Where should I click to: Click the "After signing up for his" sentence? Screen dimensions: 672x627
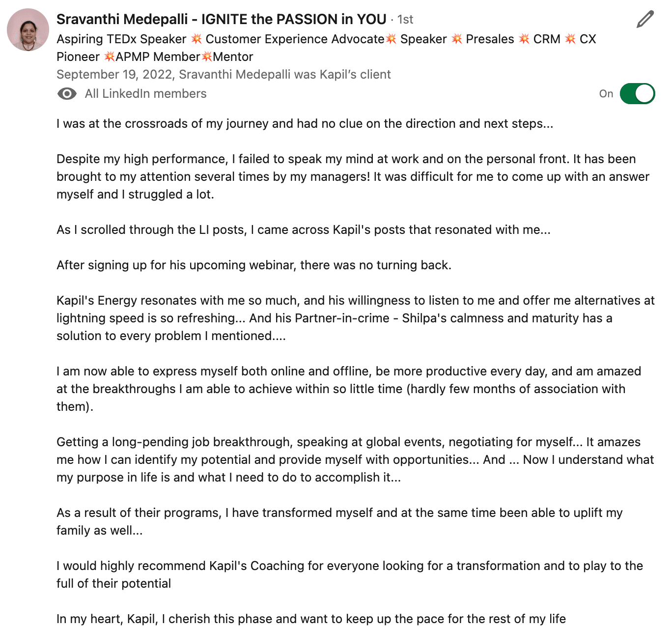[x=253, y=265]
